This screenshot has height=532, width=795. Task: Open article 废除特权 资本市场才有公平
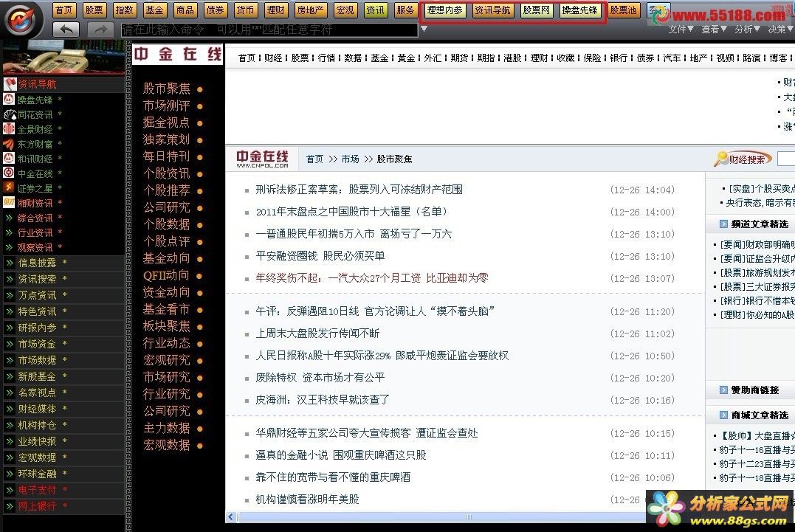tap(320, 378)
